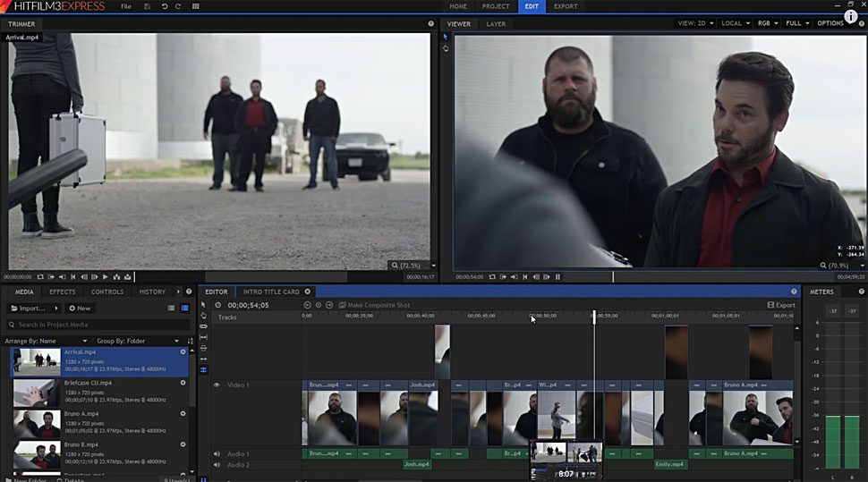Switch to the Effects tab
The height and width of the screenshot is (482, 868).
(62, 292)
